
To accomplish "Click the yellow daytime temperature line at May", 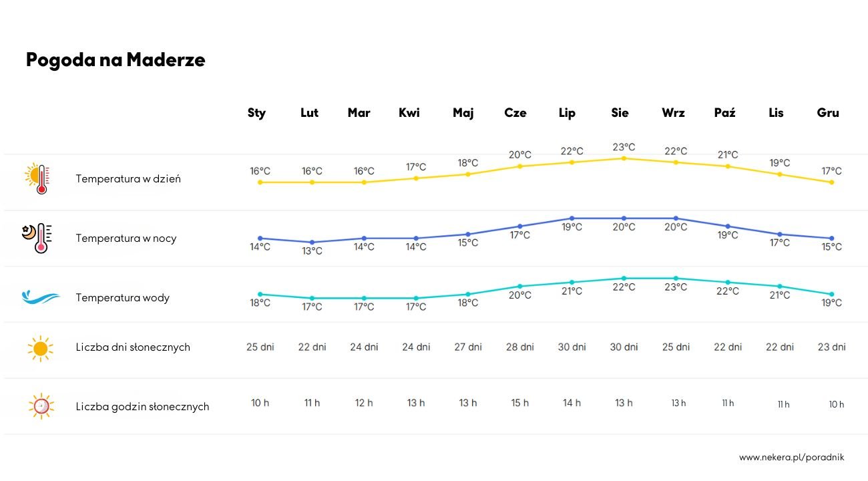I will 468,174.
